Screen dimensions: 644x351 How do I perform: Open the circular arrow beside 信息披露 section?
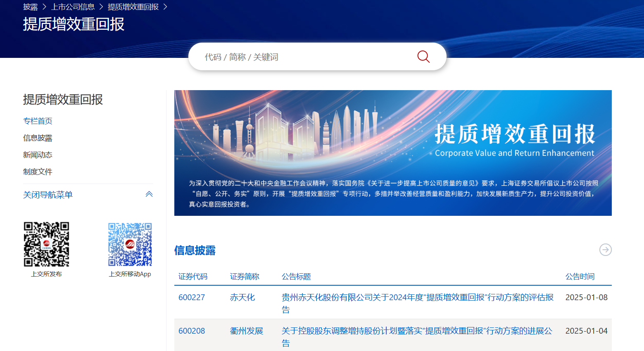[x=605, y=250]
